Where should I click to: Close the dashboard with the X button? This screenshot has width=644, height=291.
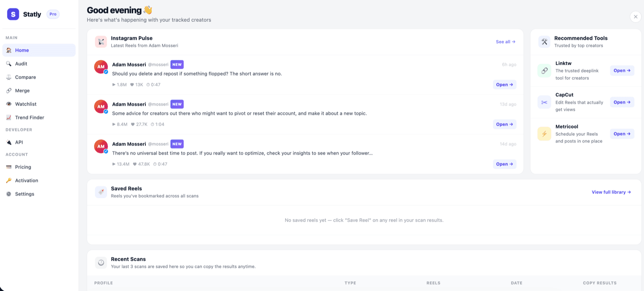click(636, 16)
